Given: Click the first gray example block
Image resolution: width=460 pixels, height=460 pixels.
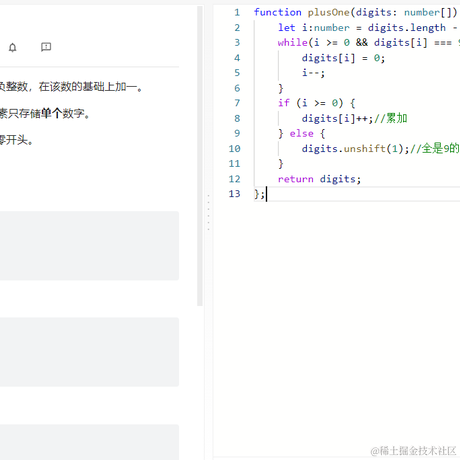Looking at the screenshot, I should 89,246.
